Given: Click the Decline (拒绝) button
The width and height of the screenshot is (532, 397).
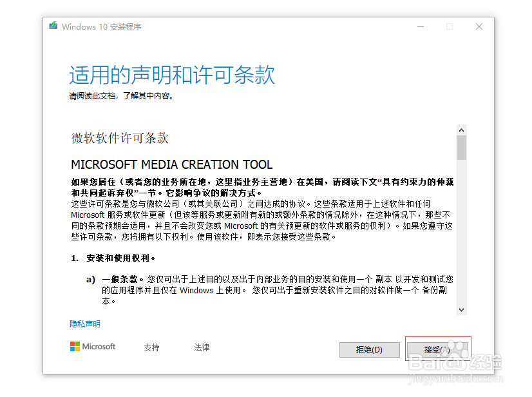Looking at the screenshot, I should pos(369,349).
